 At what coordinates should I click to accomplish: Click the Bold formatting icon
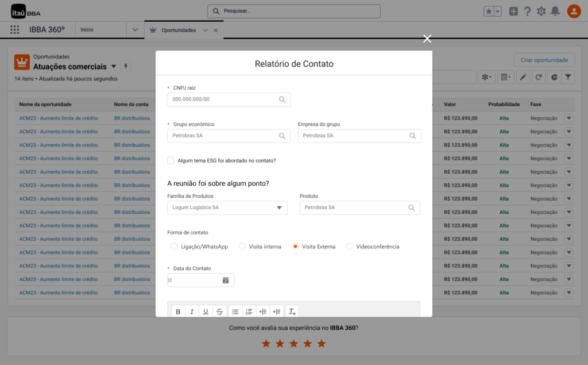(x=178, y=312)
